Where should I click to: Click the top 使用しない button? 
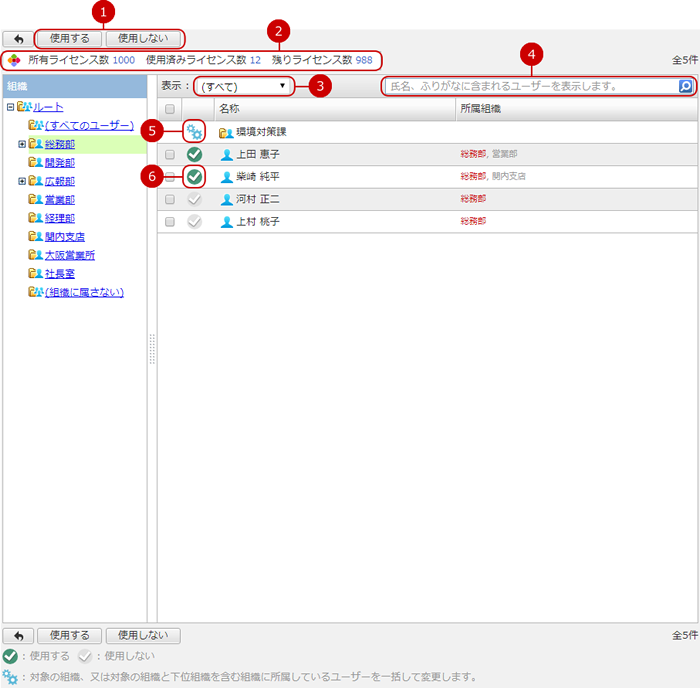point(143,39)
